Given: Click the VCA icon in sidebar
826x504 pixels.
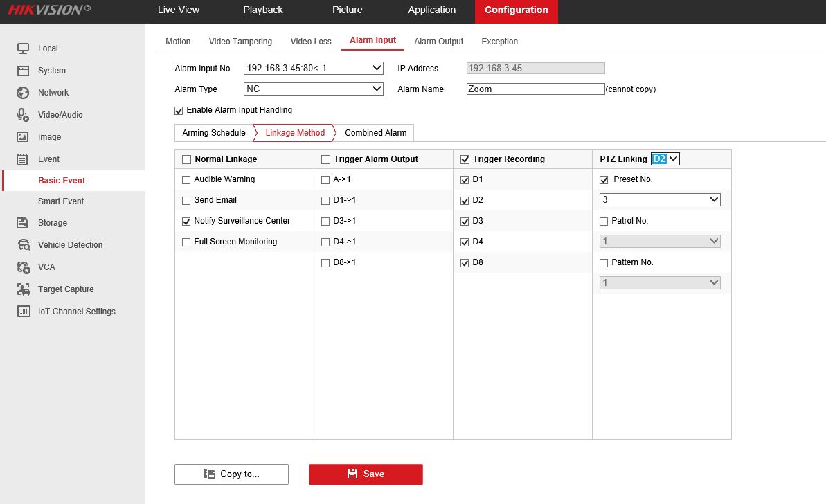Looking at the screenshot, I should (x=24, y=267).
